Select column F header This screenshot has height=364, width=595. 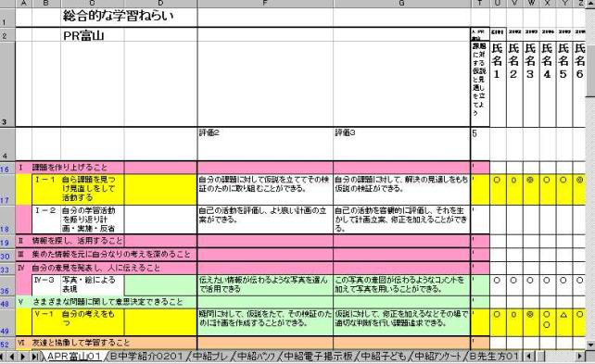coord(265,4)
